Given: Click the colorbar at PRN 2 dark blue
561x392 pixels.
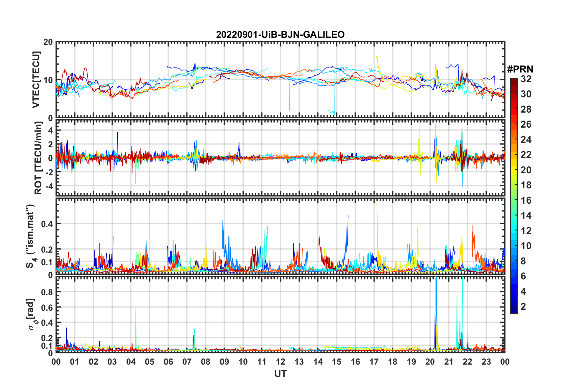Looking at the screenshot, I should coord(514,306).
